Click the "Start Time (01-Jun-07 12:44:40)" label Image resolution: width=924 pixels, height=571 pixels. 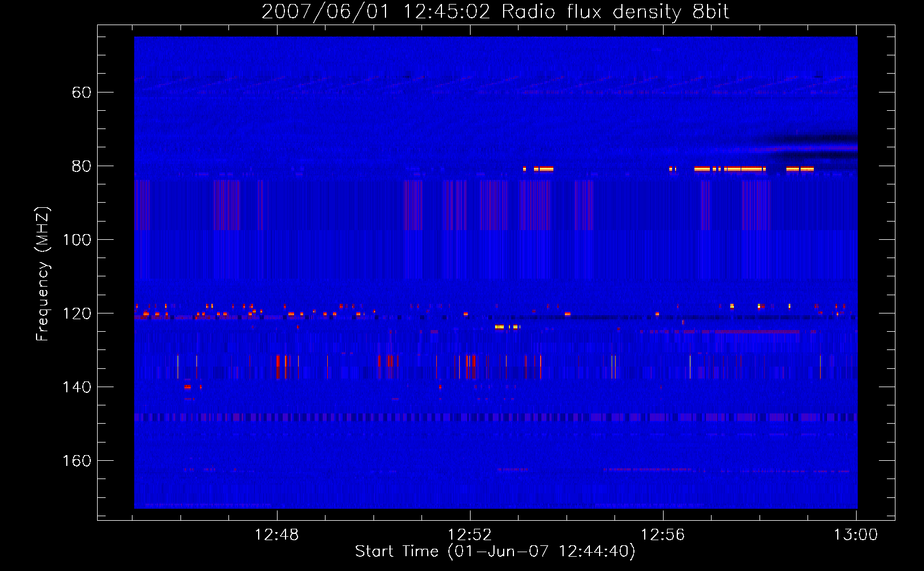pos(495,552)
